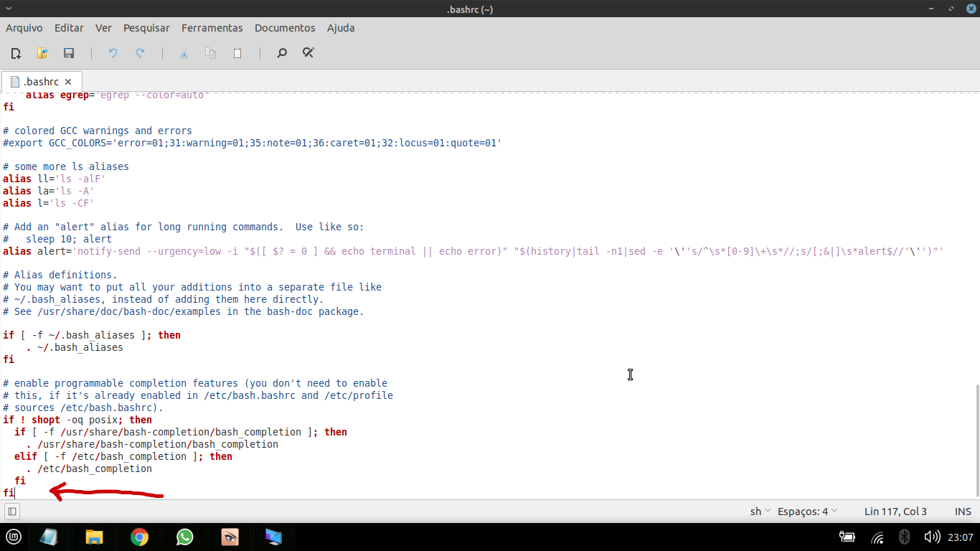Copy selection using toolbar icon
This screenshot has width=980, height=551.
[210, 53]
